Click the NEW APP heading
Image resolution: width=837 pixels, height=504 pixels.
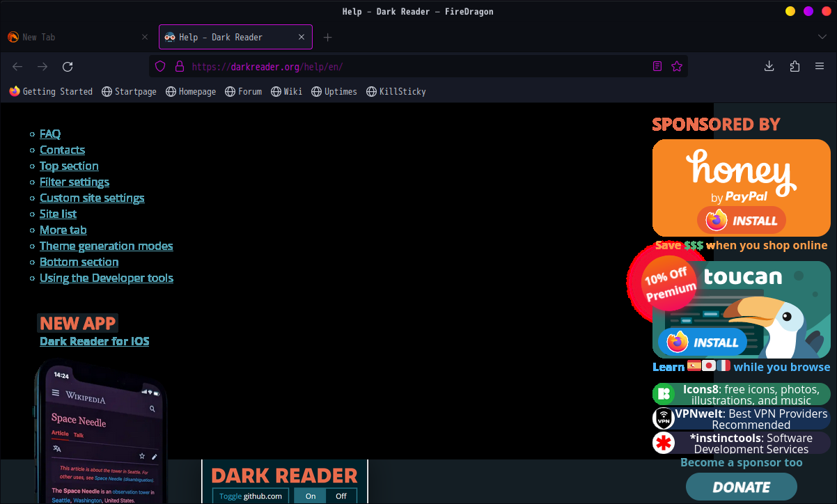point(77,323)
